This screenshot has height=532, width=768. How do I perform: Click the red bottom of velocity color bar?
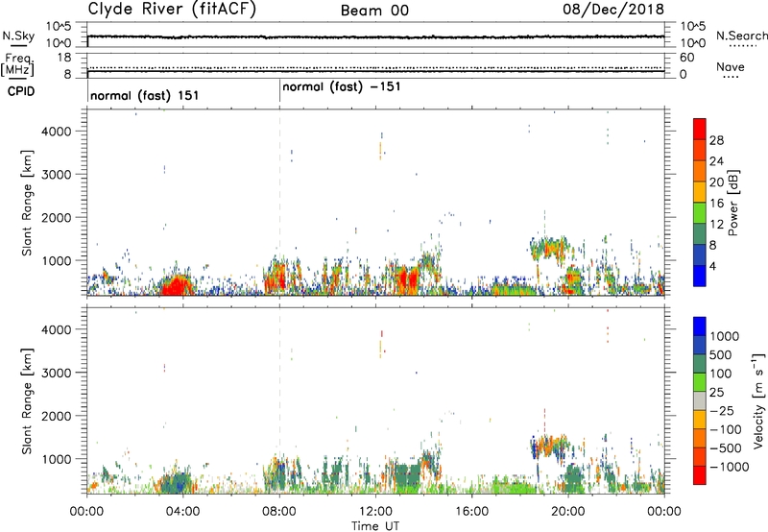click(700, 475)
